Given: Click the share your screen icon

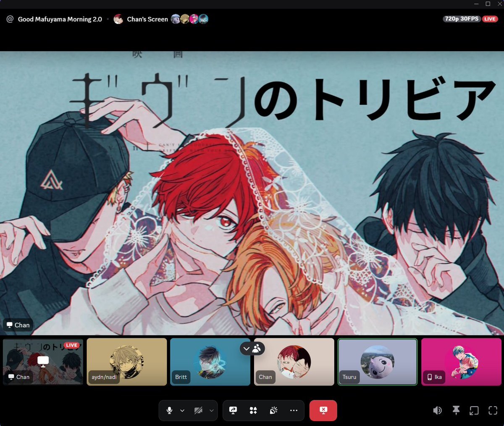Looking at the screenshot, I should click(x=233, y=410).
